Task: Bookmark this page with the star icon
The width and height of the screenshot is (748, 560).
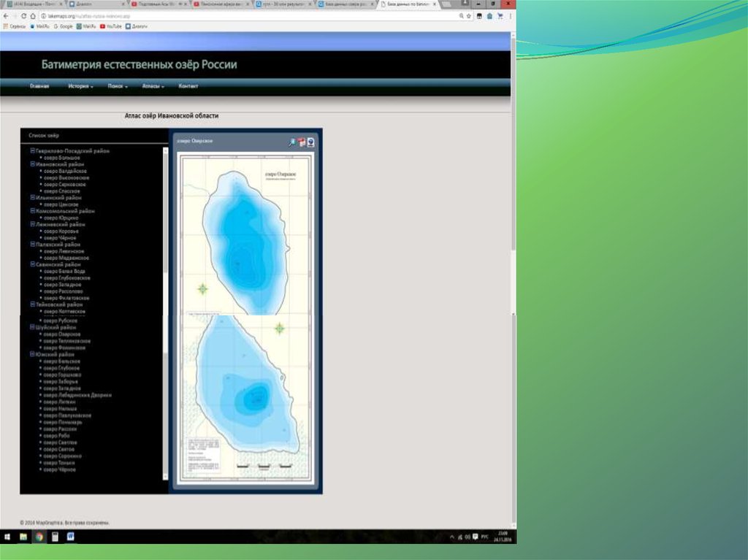Action: click(x=467, y=15)
